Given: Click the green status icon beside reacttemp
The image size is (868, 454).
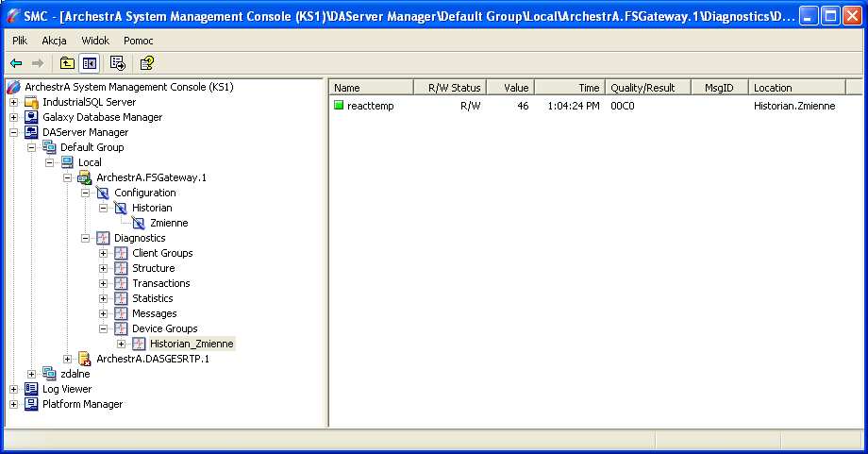Looking at the screenshot, I should pos(339,105).
